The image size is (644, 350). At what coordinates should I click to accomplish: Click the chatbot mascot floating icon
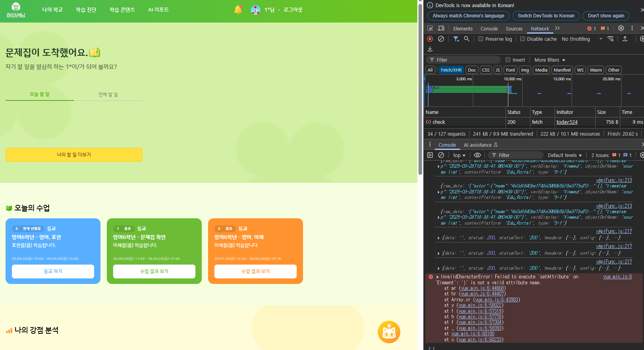click(x=389, y=332)
